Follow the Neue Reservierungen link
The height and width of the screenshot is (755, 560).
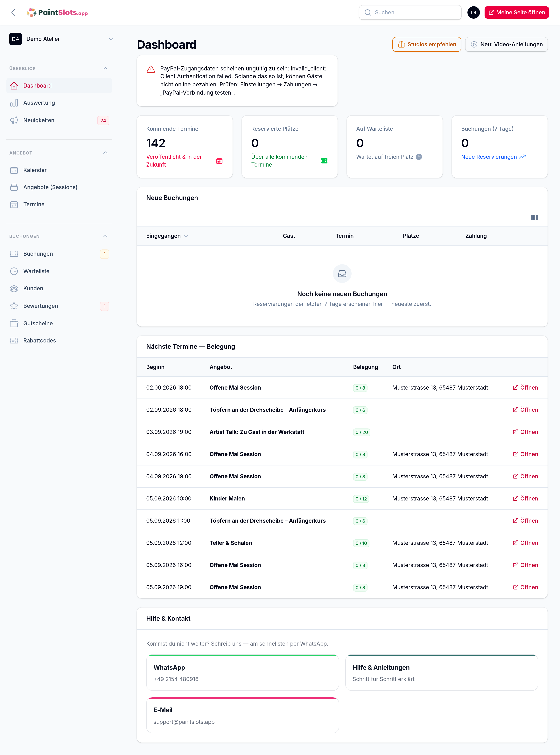coord(493,157)
